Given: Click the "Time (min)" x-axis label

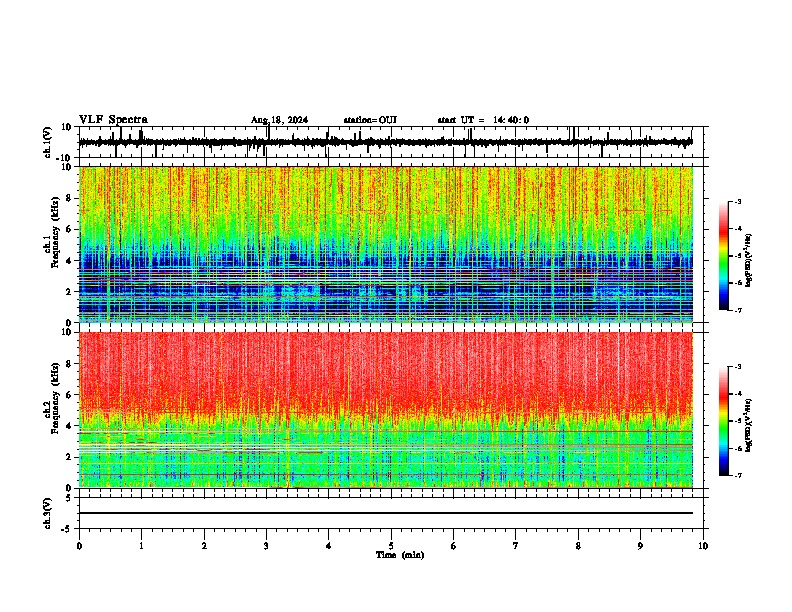Looking at the screenshot, I should click(x=400, y=555).
